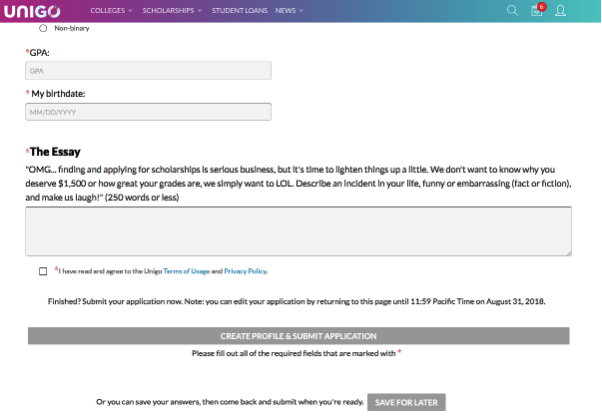Click the Non-binary option label

point(73,28)
